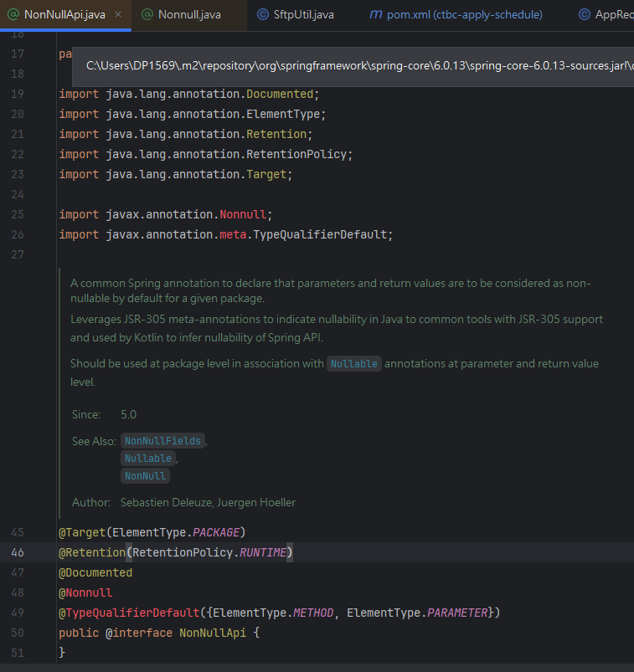The height and width of the screenshot is (672, 634).
Task: Open the Nonnull.java tab
Action: (188, 14)
